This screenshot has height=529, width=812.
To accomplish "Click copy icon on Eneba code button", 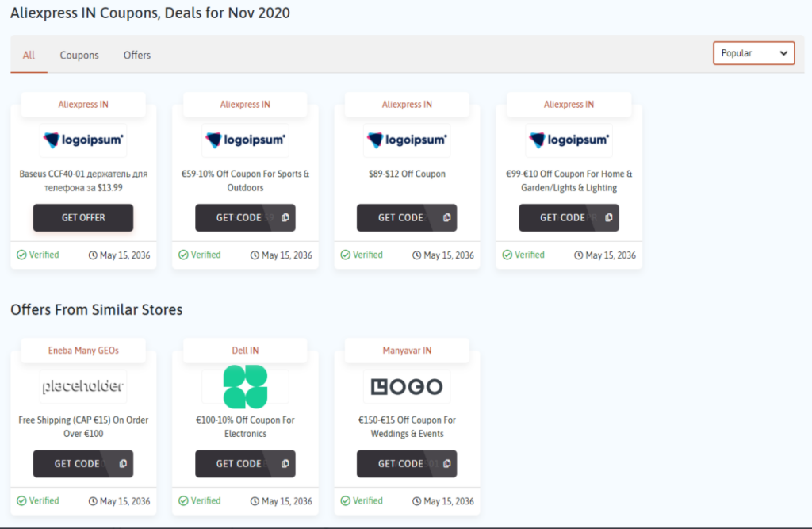I will pyautogui.click(x=123, y=464).
